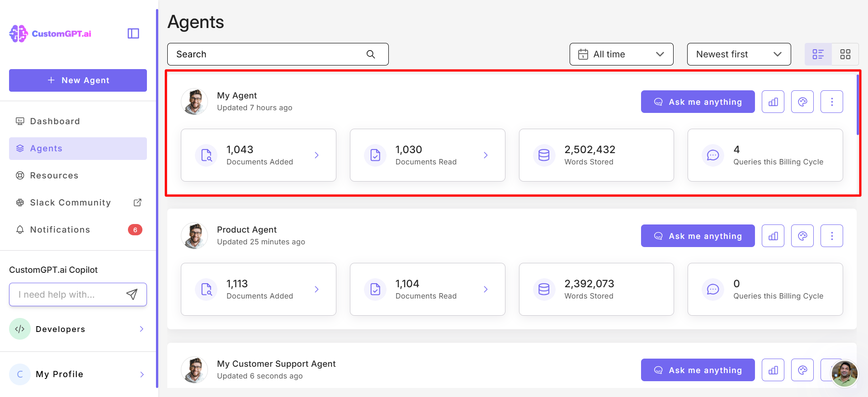The image size is (868, 397).
Task: Open Product Agent by its title
Action: (247, 229)
